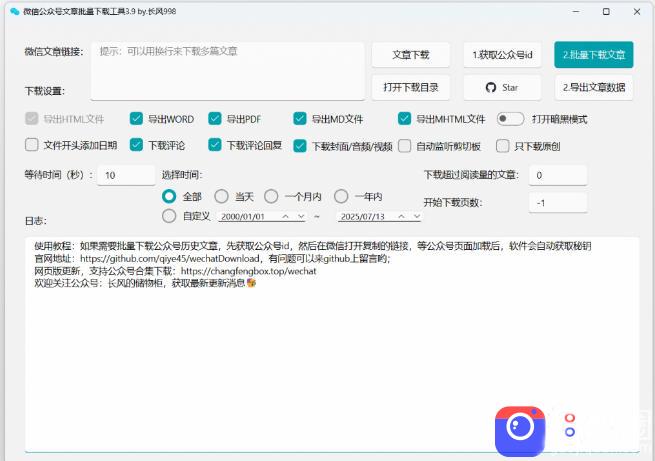Click the changfengbox.top/wechat URL in the log
Screen dimensions: 655x461
[x=249, y=271]
